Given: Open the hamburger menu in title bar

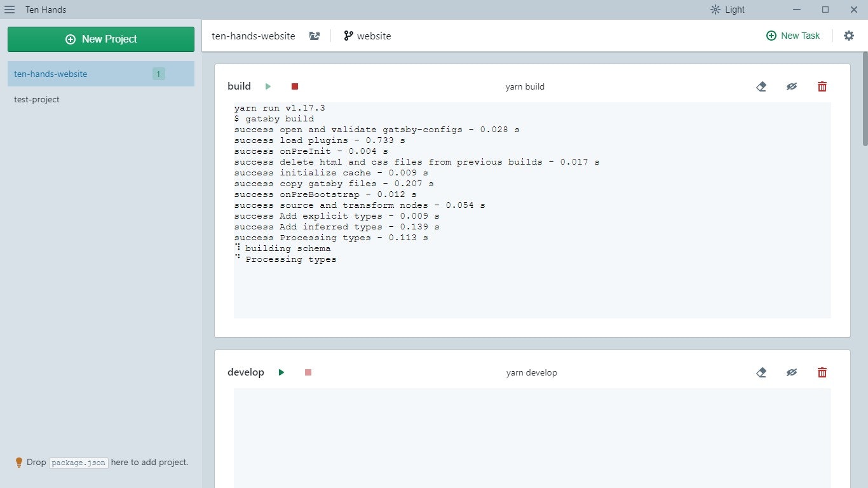Looking at the screenshot, I should (x=10, y=10).
